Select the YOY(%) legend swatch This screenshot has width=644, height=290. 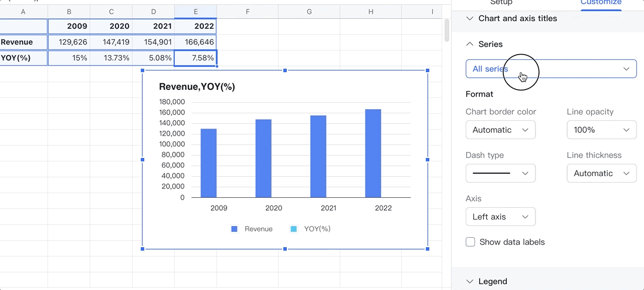tap(294, 229)
